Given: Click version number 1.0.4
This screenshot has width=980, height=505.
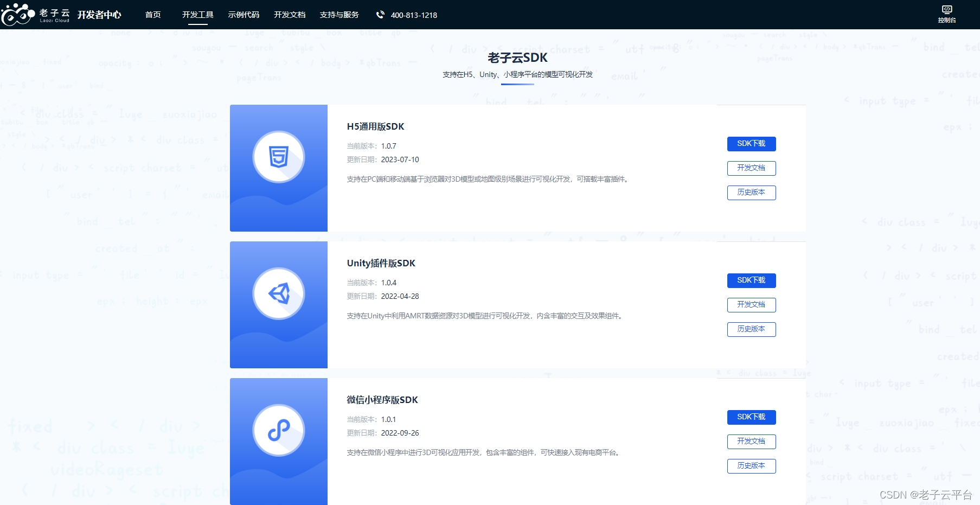Looking at the screenshot, I should tap(389, 283).
